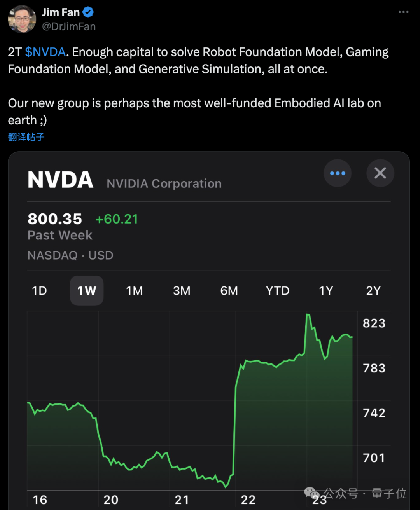The image size is (420, 510).
Task: Click the chart's peak near 823
Action: tap(308, 314)
